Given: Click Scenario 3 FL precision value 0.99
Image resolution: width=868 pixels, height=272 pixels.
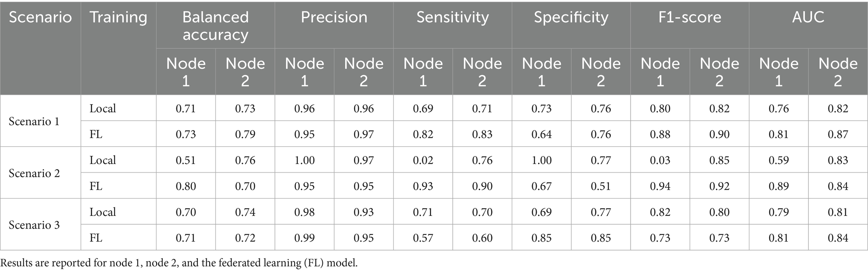Looking at the screenshot, I should 304,238.
